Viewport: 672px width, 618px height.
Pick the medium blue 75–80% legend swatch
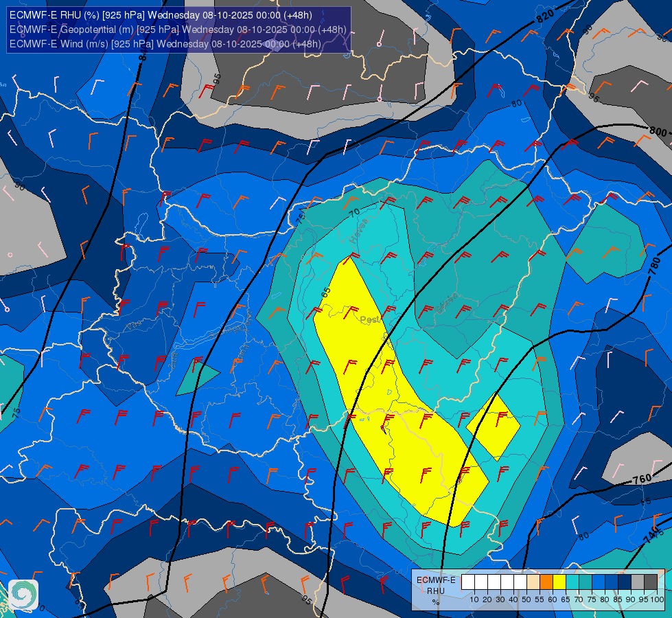tap(599, 582)
